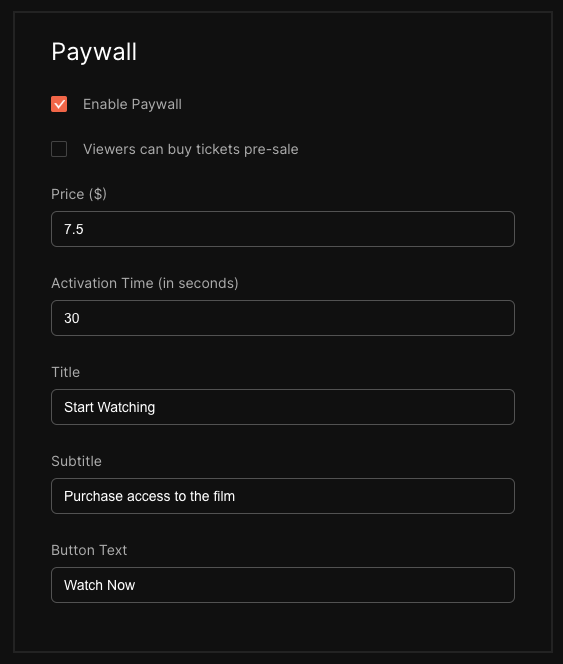Tick the pre-sale tickets checkbox

point(59,149)
